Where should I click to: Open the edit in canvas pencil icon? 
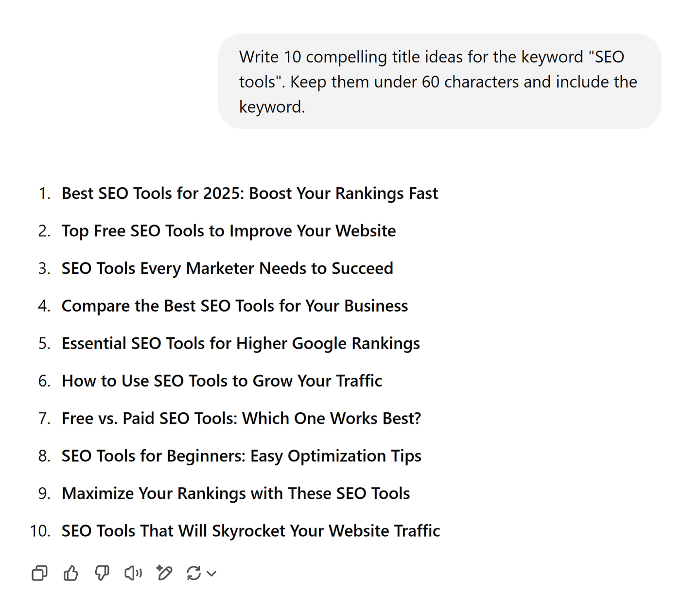point(164,573)
